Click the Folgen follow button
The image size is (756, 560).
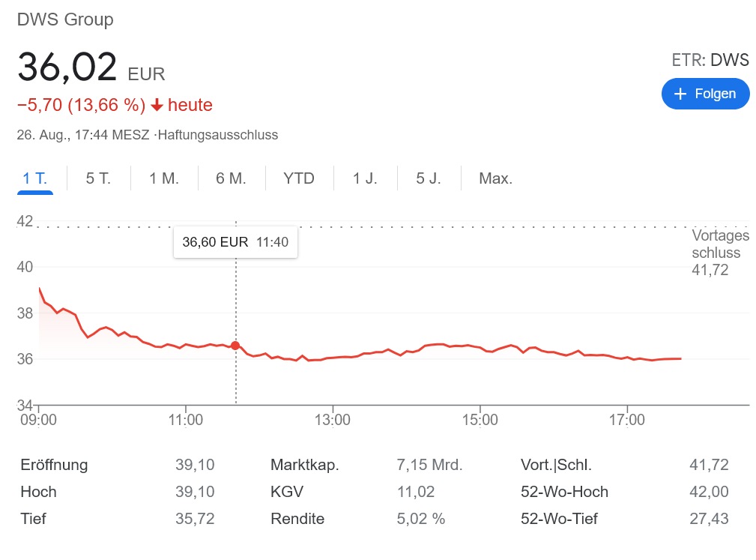pyautogui.click(x=705, y=94)
